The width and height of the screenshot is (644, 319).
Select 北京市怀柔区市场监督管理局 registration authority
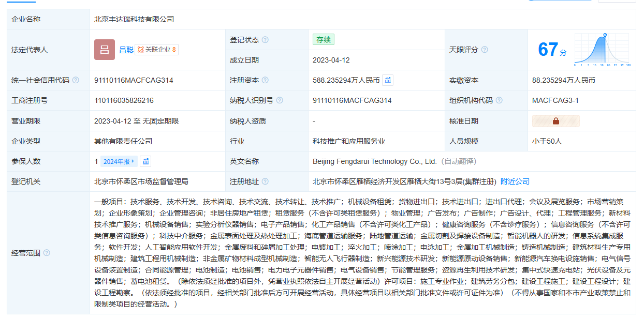click(x=141, y=181)
